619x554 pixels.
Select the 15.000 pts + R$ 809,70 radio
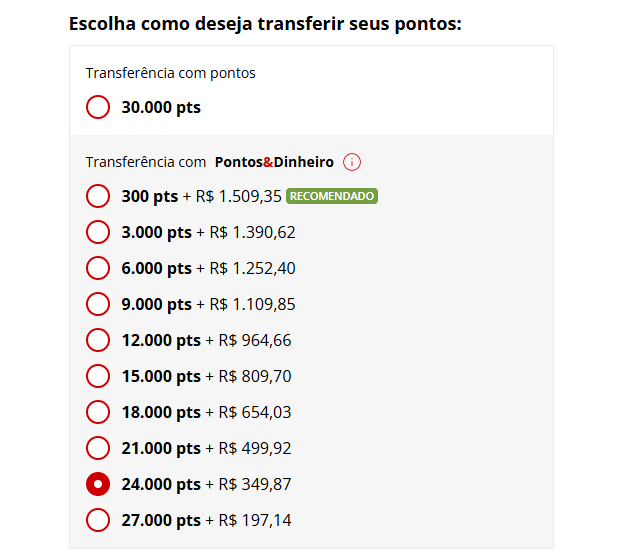(x=98, y=376)
